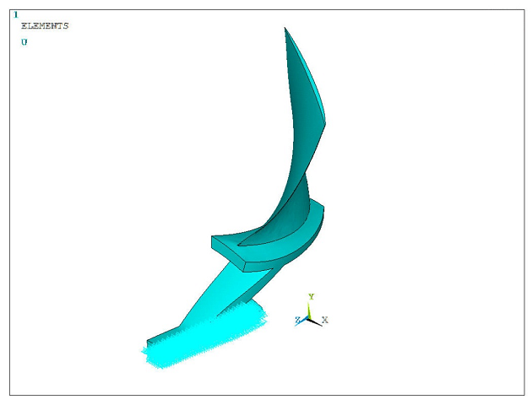Click the ELEMENTS plot title text
Screen dimensions: 532x405
[45, 26]
